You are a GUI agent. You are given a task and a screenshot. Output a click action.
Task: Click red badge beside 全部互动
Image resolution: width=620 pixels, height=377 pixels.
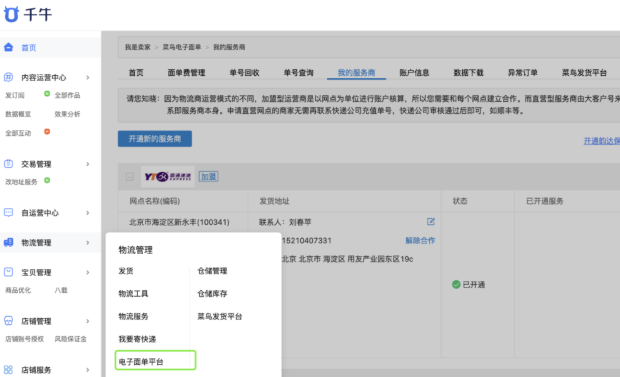[47, 132]
